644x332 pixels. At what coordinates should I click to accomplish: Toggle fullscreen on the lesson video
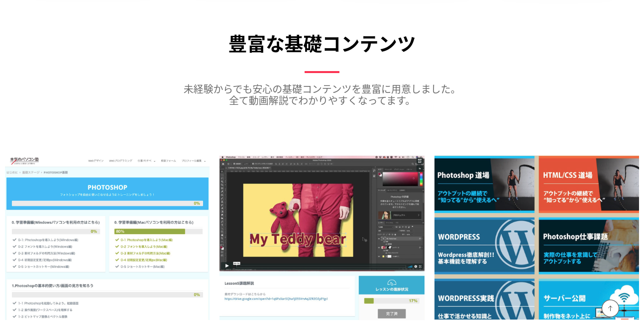coord(421,266)
